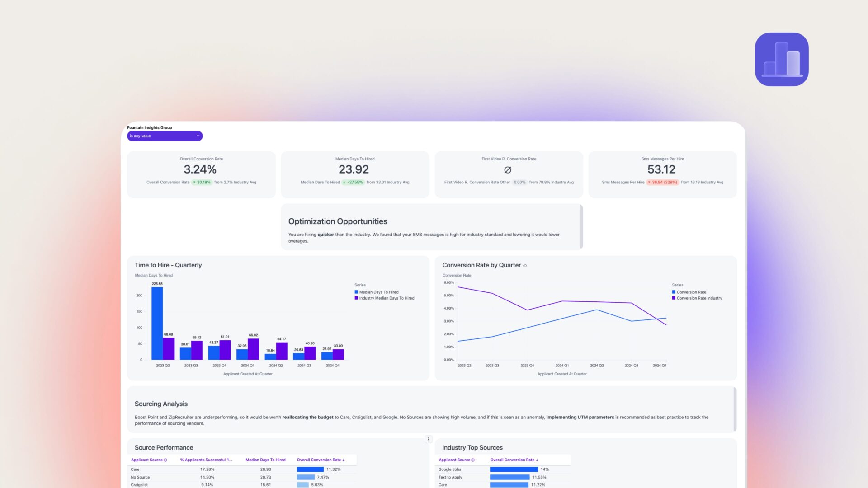
Task: Click the 20.18% conversion rate change badge
Action: (x=202, y=183)
